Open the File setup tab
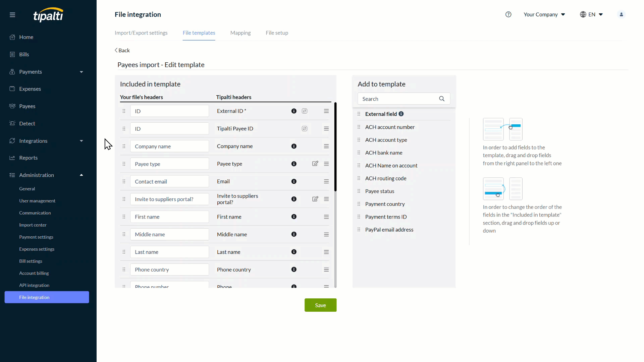This screenshot has height=362, width=644. click(277, 33)
